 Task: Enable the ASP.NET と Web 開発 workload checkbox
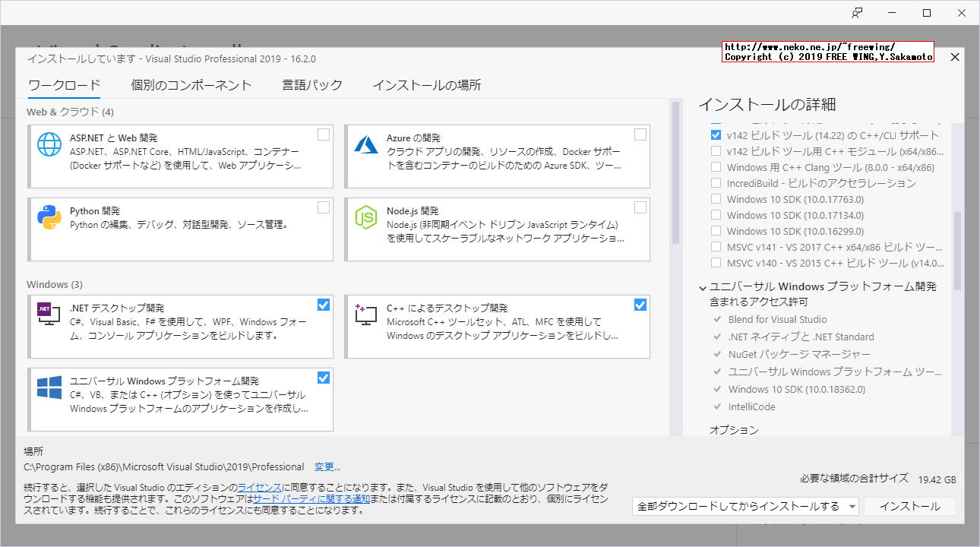click(x=324, y=134)
